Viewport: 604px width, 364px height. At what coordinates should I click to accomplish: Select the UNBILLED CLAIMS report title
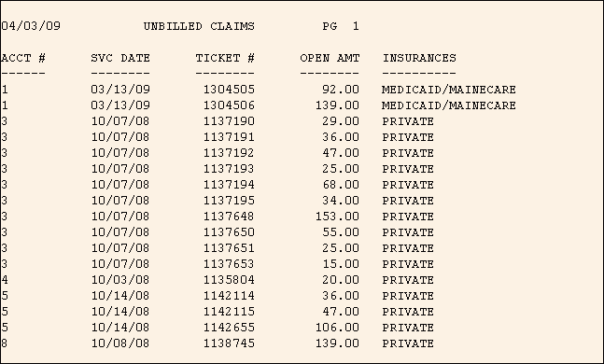coord(199,26)
